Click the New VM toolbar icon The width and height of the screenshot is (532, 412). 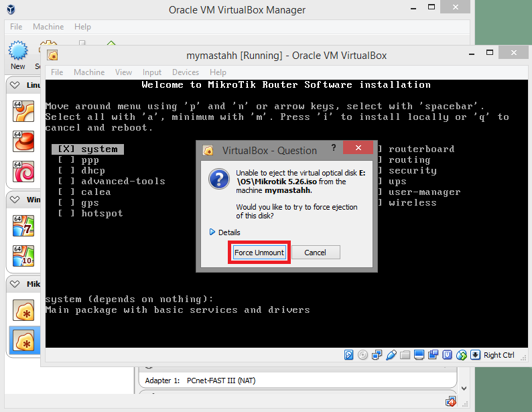[x=17, y=56]
